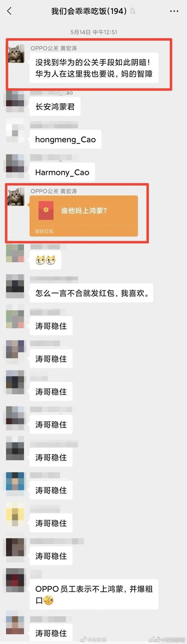
Task: Tap the group title "我们会乖乖吃饭(194)"
Action: (89, 11)
